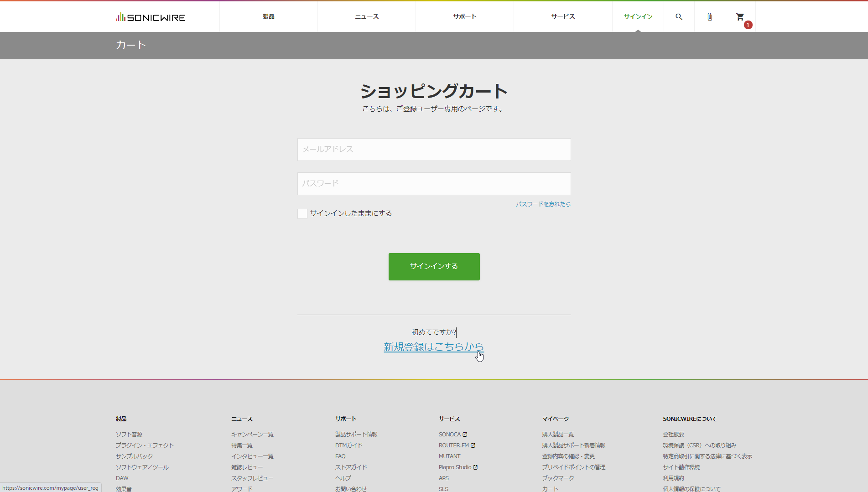Click the footer heading マイページ

point(555,419)
